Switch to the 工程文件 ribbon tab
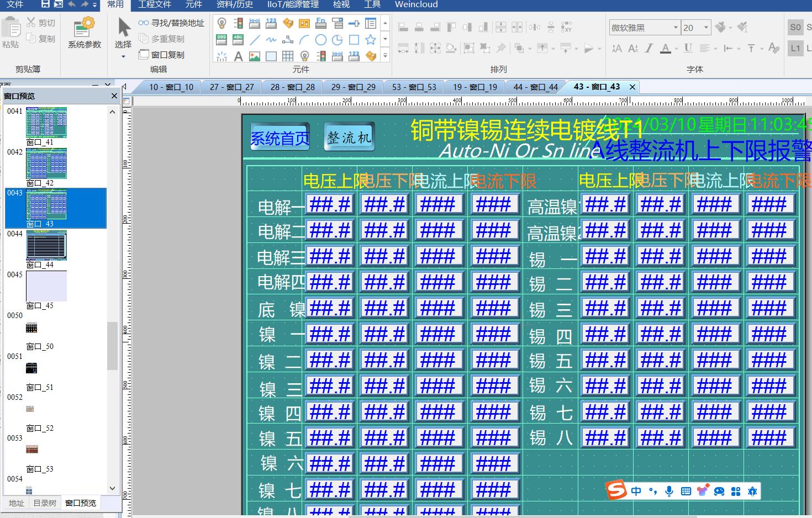 155,4
